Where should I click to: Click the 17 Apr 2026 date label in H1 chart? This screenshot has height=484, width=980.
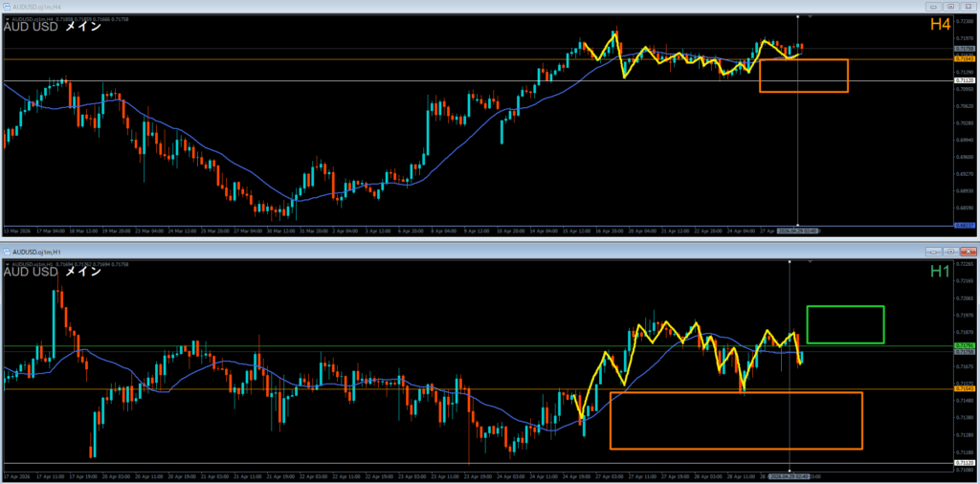[x=15, y=476]
